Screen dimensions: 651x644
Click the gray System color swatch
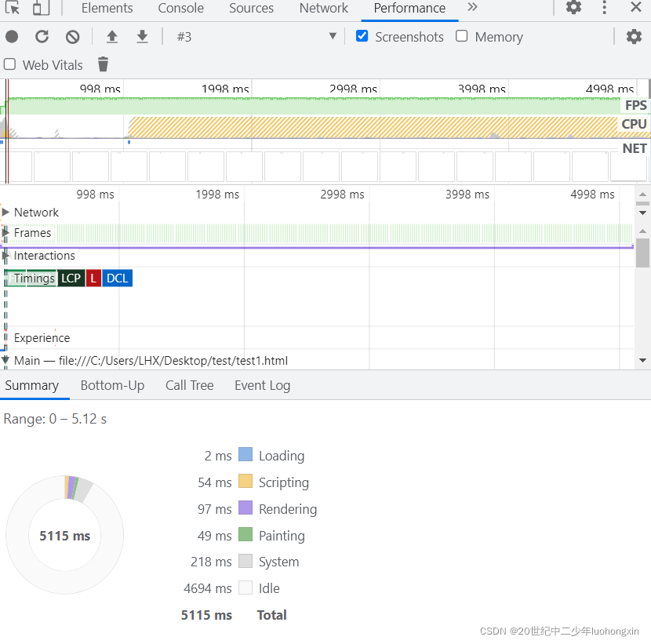[245, 561]
